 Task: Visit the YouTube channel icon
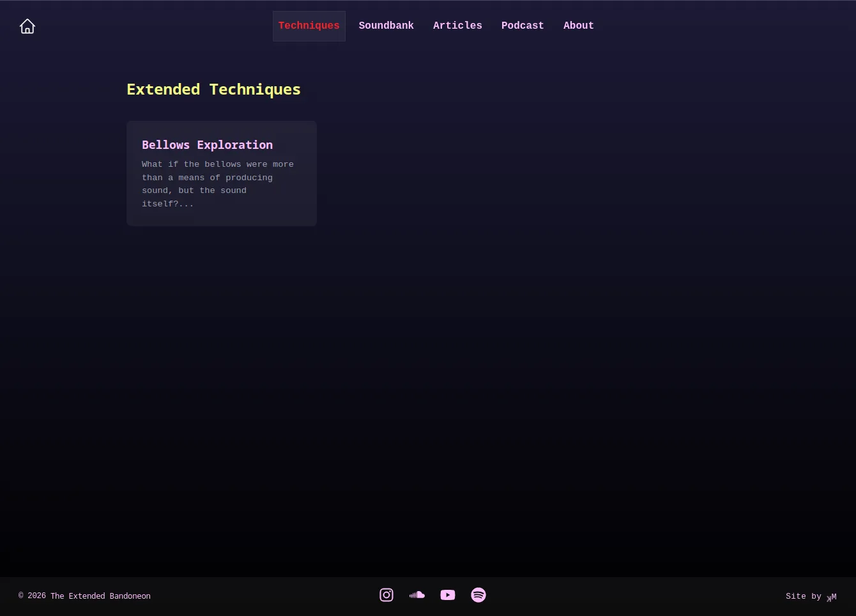[448, 595]
